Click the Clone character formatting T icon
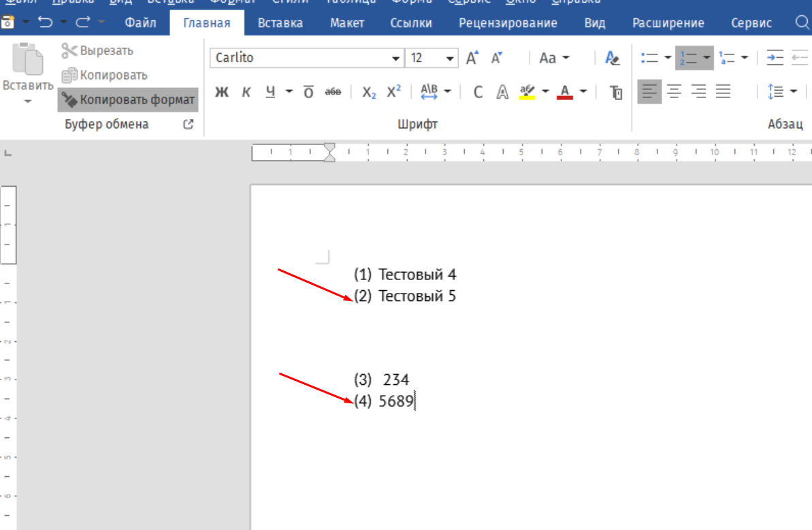Image resolution: width=812 pixels, height=530 pixels. [616, 92]
